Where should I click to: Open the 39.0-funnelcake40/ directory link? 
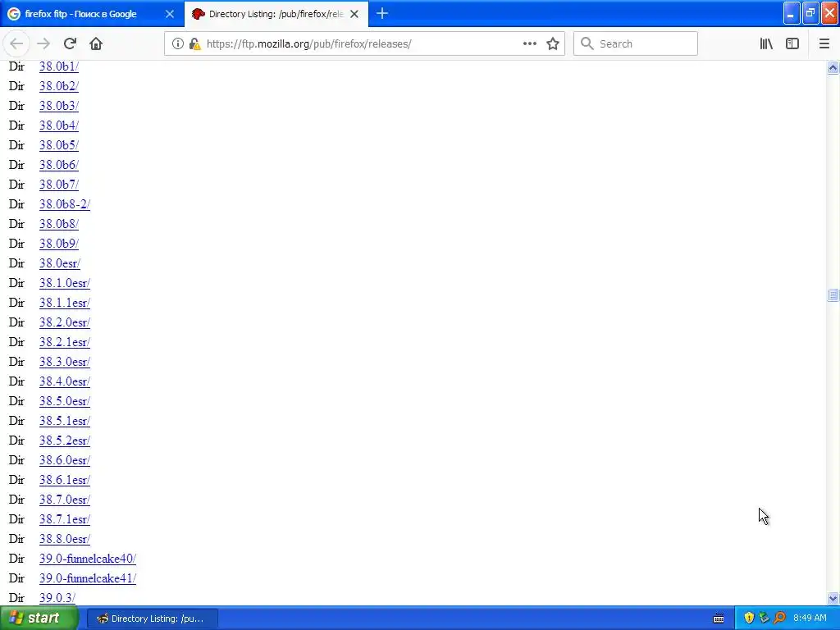point(88,559)
